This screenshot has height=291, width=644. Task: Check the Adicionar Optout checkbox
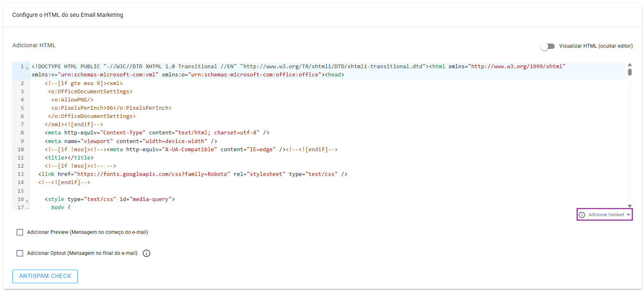click(x=20, y=253)
